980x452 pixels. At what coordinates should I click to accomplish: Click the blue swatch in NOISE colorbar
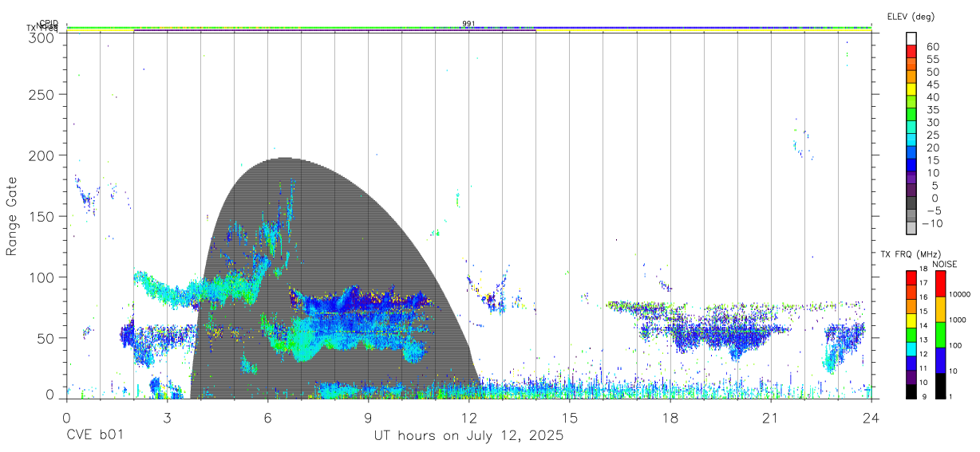point(941,360)
